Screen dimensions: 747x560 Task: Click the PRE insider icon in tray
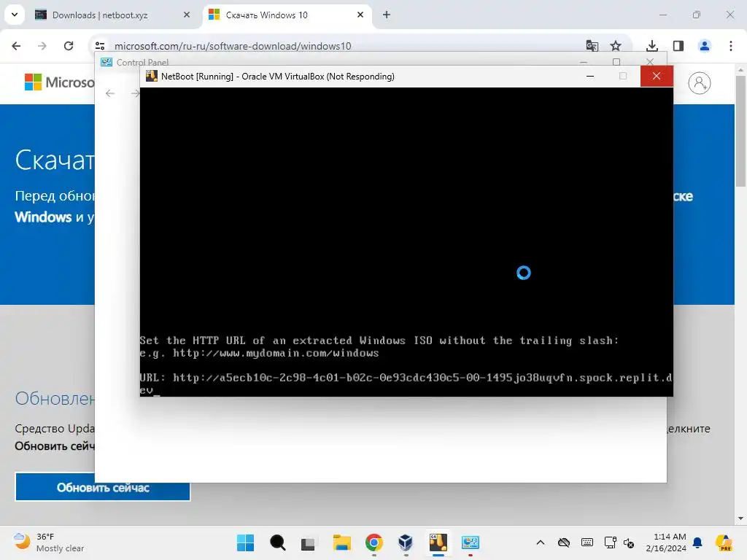pyautogui.click(x=724, y=542)
